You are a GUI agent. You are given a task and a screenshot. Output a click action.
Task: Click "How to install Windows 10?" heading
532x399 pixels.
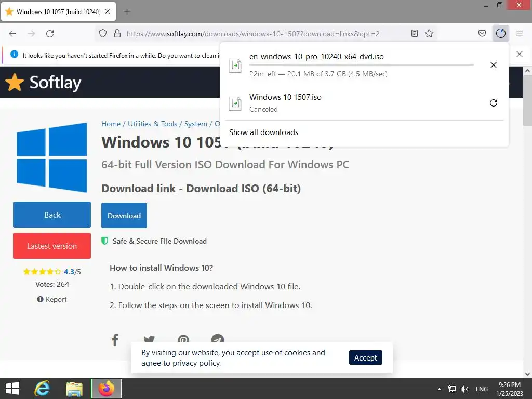coord(161,268)
